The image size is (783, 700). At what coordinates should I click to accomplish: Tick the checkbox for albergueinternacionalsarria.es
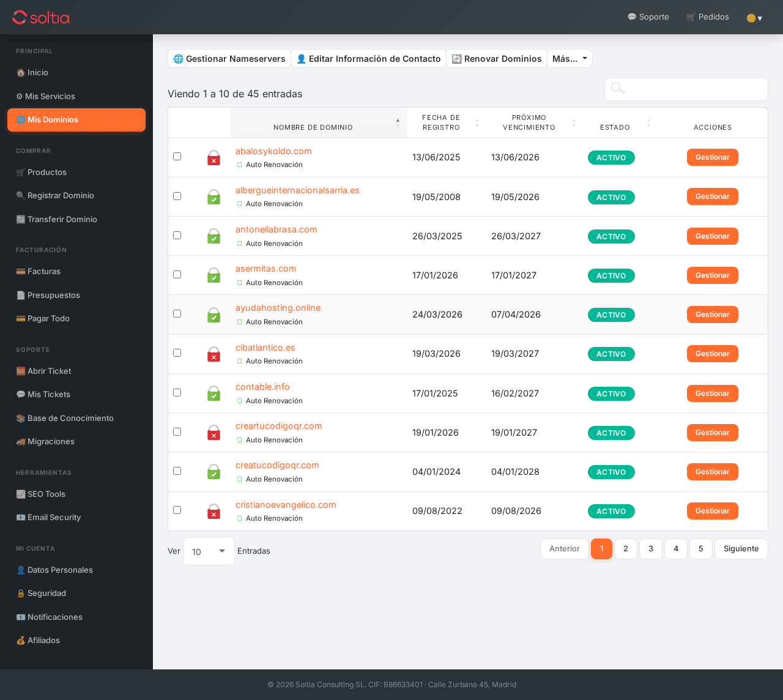(x=177, y=196)
